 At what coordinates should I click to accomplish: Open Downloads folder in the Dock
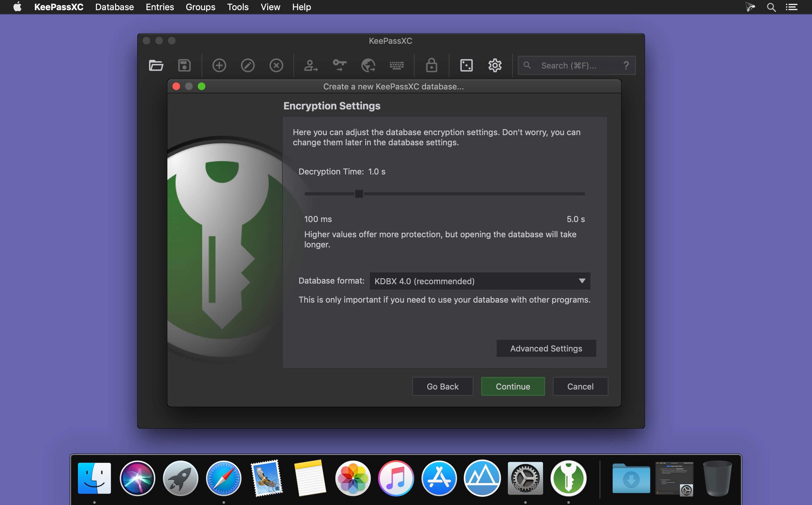(x=631, y=478)
